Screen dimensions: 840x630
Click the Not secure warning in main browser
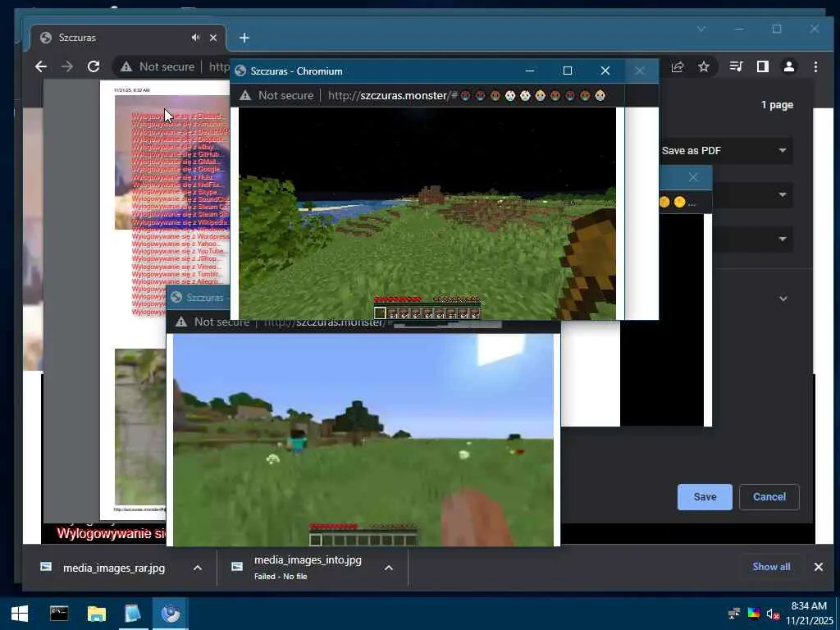[157, 66]
